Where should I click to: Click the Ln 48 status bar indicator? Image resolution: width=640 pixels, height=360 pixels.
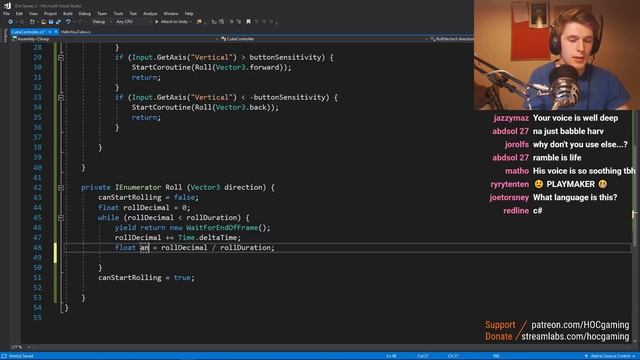(x=391, y=356)
